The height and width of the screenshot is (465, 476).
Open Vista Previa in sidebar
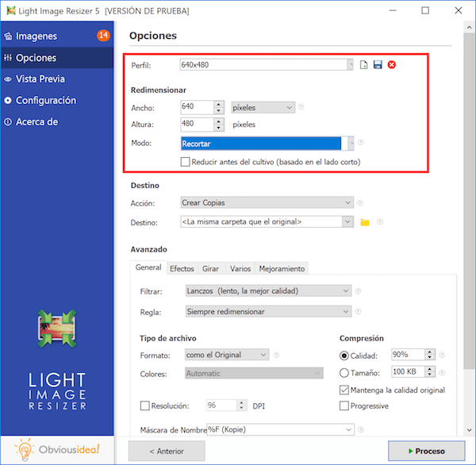coord(57,79)
